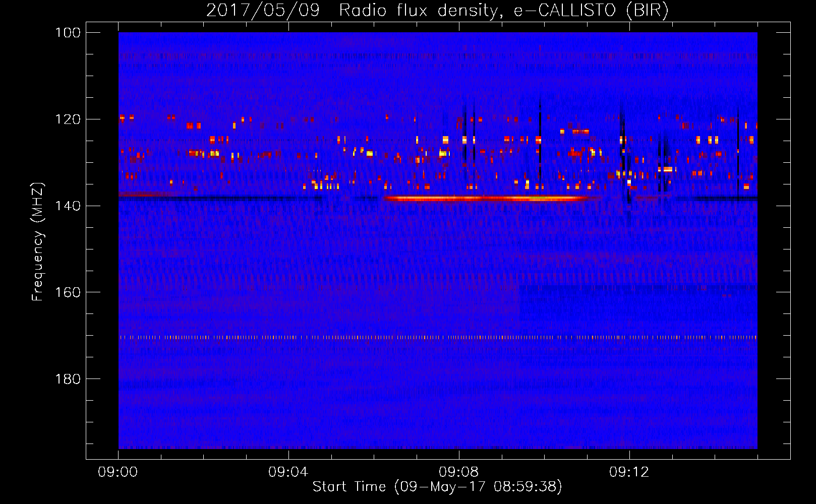The height and width of the screenshot is (504, 816).
Task: Select the 'Frequency (MHZ)' y-axis label
Action: pyautogui.click(x=38, y=241)
